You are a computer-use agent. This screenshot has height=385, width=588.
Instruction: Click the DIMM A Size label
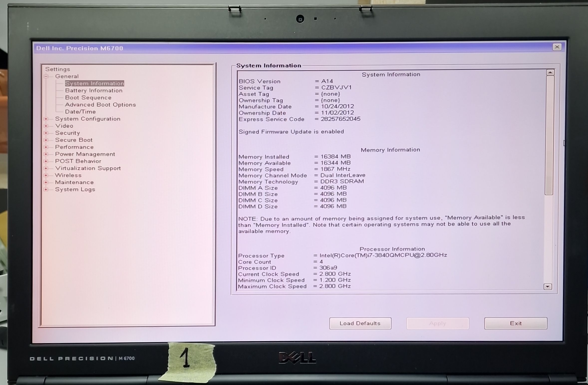[258, 188]
